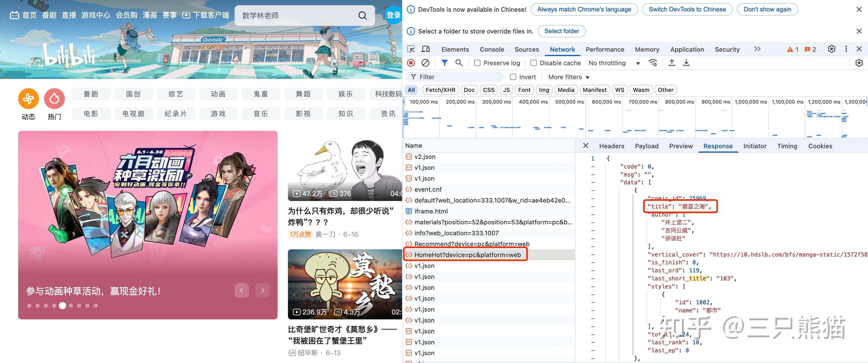Select the All filter type
This screenshot has width=868, height=363.
pos(411,90)
